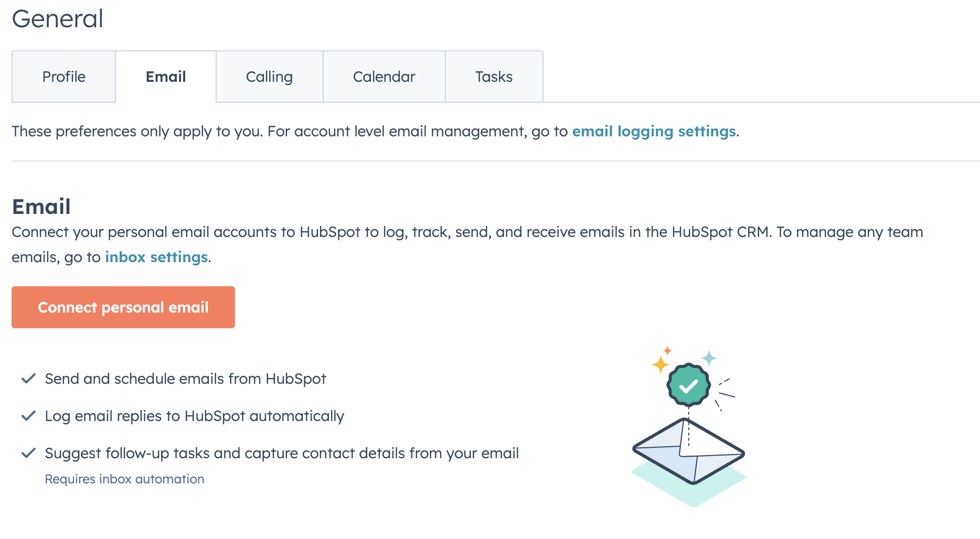Screen dimensions: 980x539
Task: Click the small orange sparkle star
Action: tap(667, 350)
